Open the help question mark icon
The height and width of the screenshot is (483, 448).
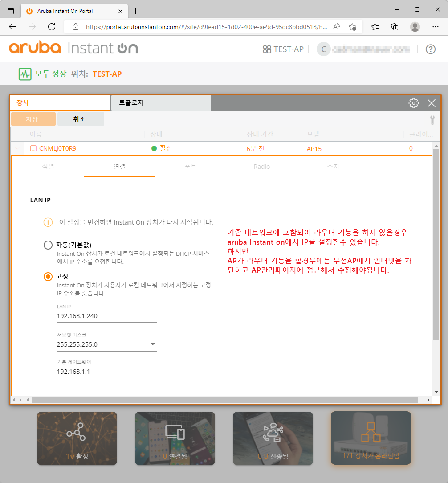(x=431, y=49)
